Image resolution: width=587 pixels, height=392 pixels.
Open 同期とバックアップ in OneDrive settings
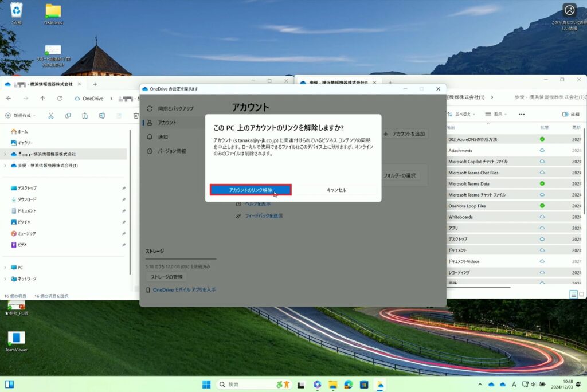pos(175,108)
